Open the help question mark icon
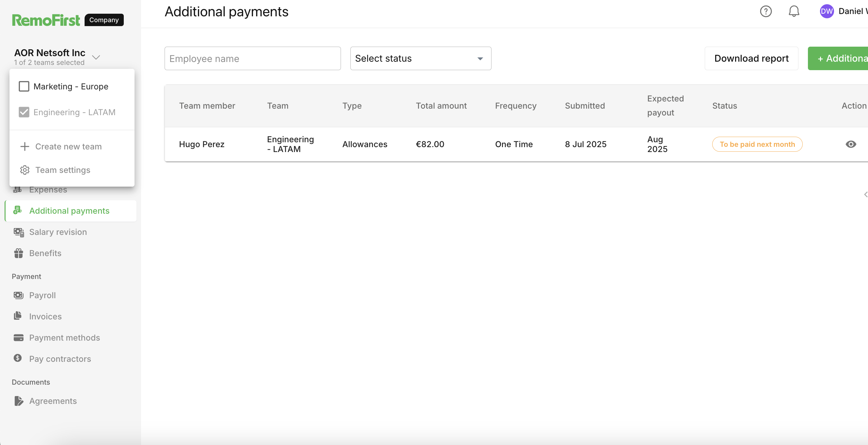Viewport: 868px width, 445px height. [765, 11]
